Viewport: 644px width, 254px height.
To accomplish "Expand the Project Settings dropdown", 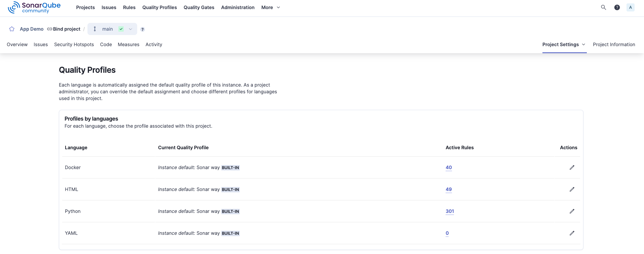I will click(564, 44).
